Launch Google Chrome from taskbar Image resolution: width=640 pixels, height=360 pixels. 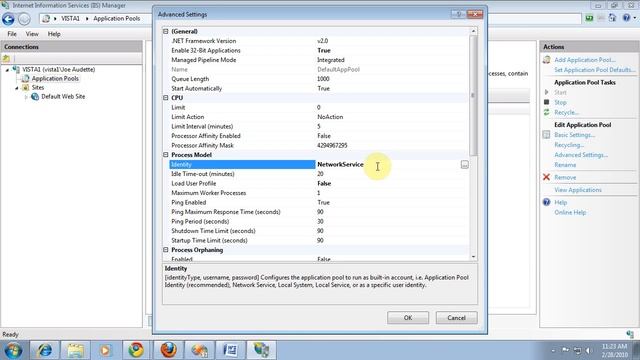pyautogui.click(x=136, y=350)
